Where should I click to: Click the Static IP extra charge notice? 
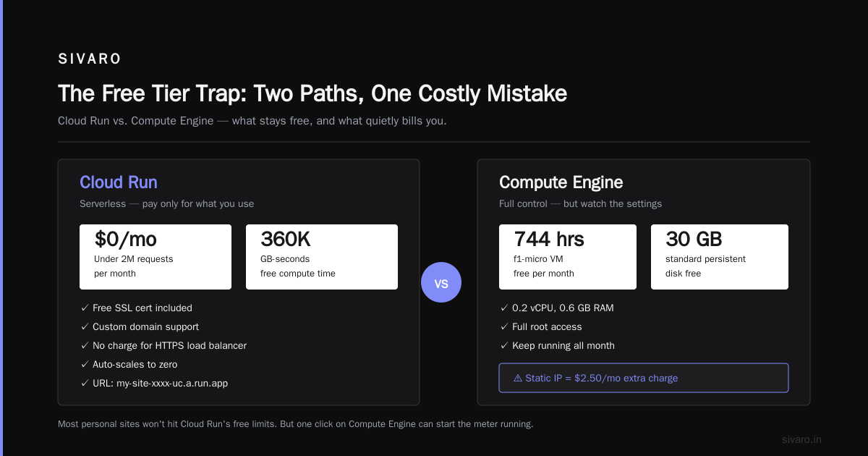644,378
